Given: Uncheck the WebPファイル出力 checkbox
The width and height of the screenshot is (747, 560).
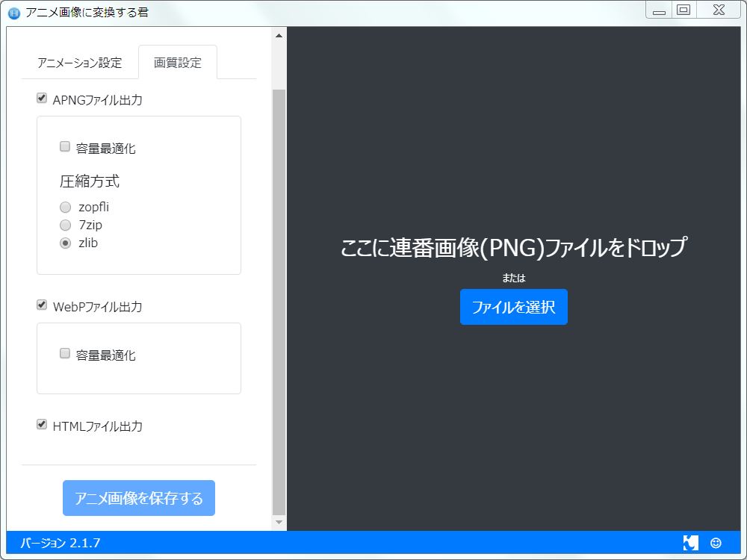Looking at the screenshot, I should pyautogui.click(x=42, y=305).
